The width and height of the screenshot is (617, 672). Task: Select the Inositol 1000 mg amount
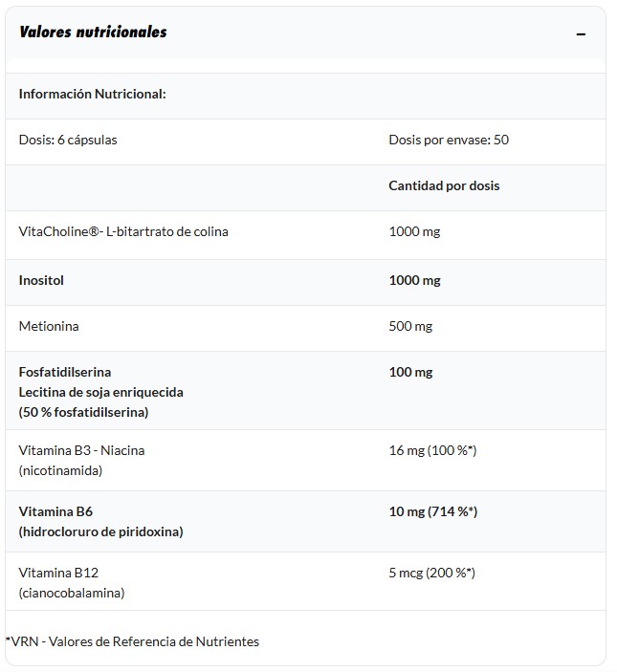tap(414, 280)
